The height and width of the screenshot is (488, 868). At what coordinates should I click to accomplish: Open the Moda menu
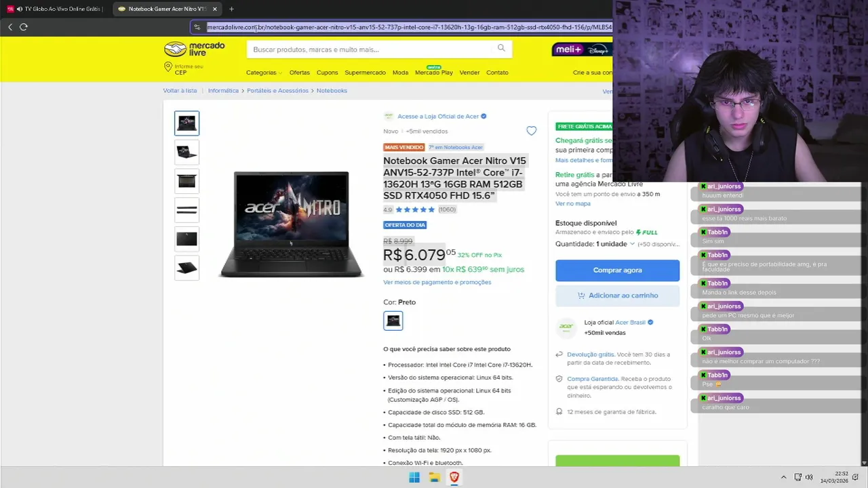(x=400, y=73)
